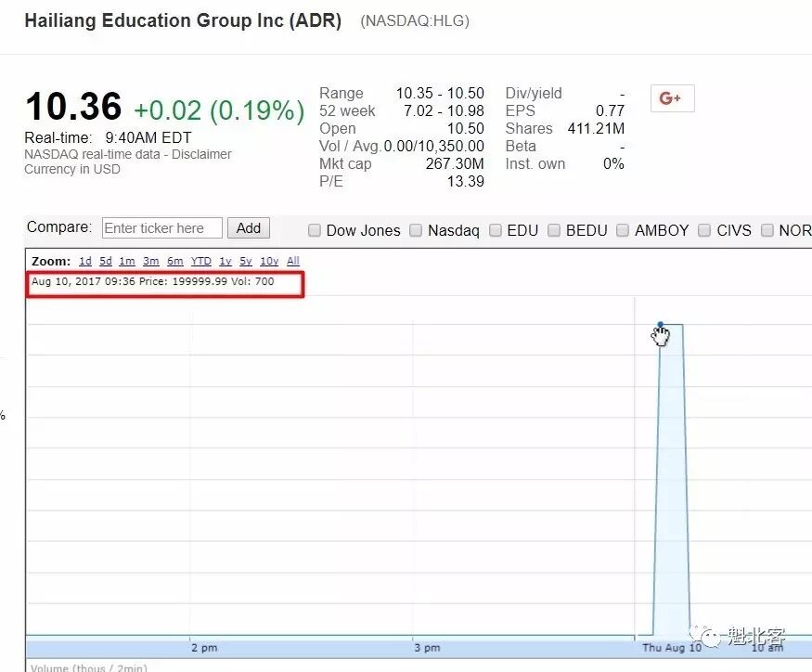Click the Aug 10 price tooltip text
The image size is (812, 672).
click(153, 281)
